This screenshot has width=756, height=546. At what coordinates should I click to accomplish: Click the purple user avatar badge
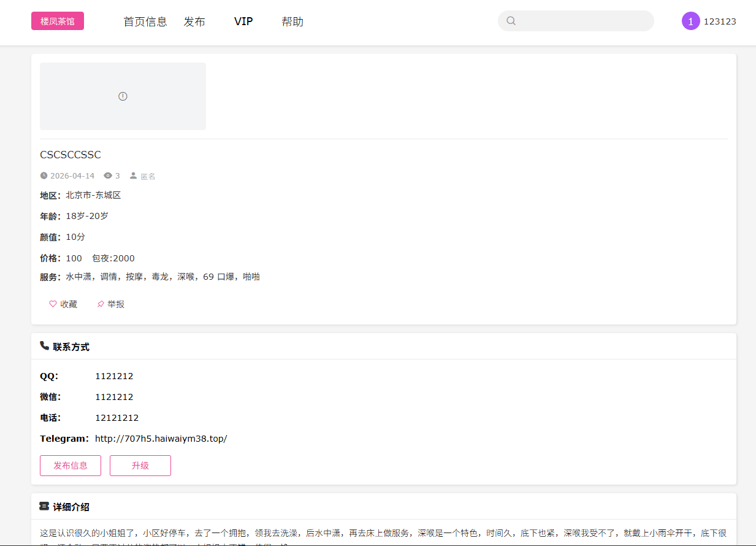690,21
